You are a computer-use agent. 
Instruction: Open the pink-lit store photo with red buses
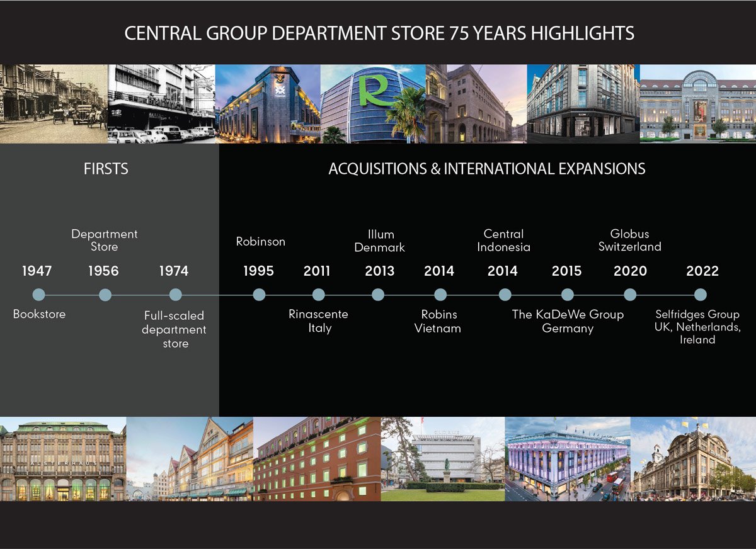(x=568, y=459)
